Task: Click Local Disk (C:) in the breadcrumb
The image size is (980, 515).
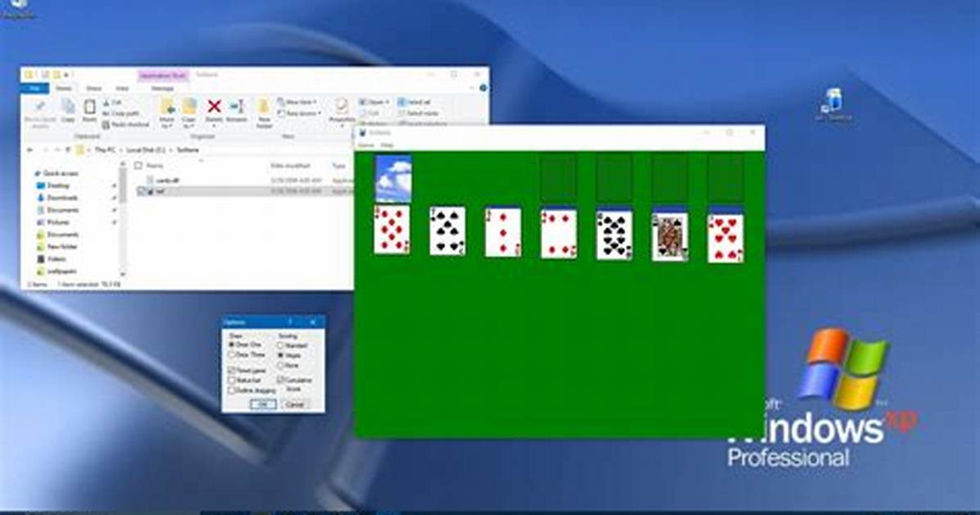Action: pyautogui.click(x=146, y=150)
